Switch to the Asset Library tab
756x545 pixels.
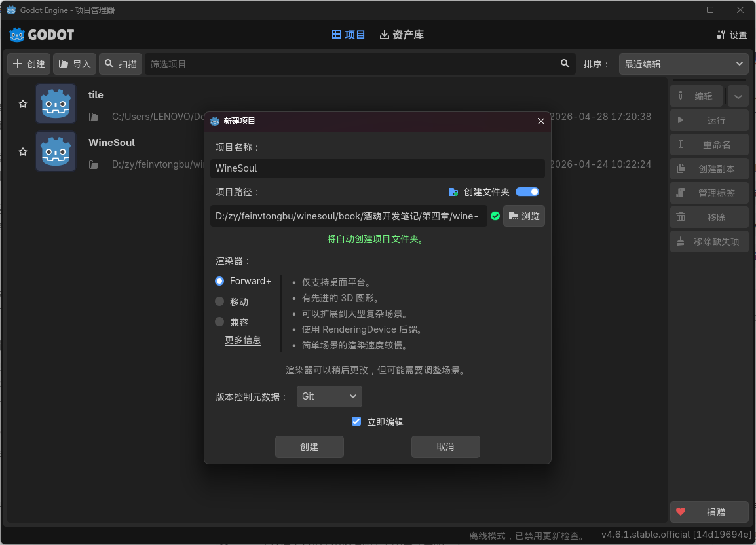click(x=402, y=35)
